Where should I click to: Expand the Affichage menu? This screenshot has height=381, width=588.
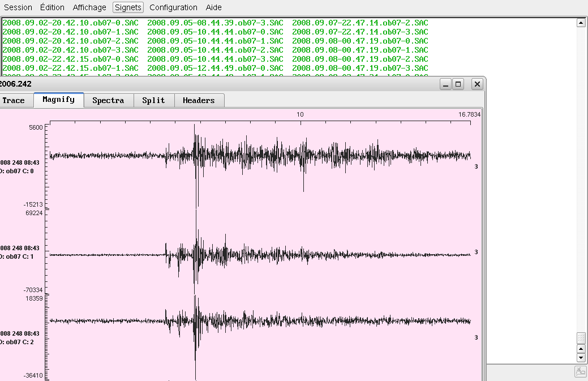89,7
